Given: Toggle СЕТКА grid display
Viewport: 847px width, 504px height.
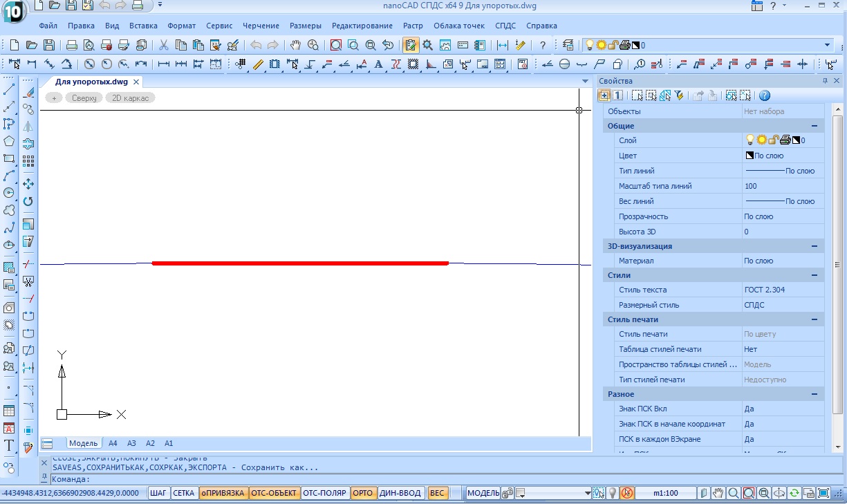Looking at the screenshot, I should coord(184,493).
